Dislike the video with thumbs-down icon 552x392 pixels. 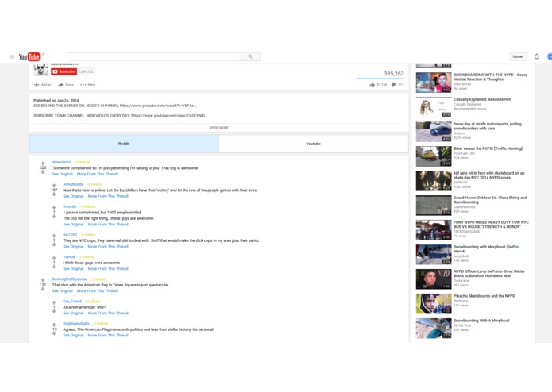click(x=394, y=85)
